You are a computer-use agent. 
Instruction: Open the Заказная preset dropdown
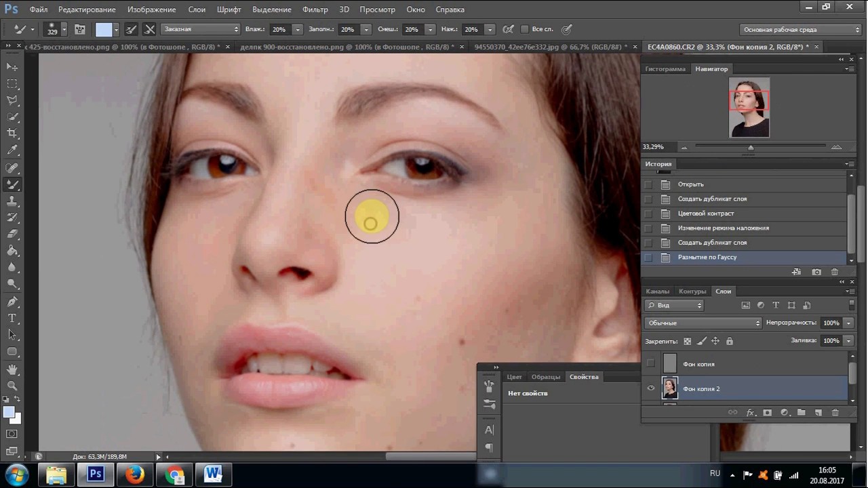coord(201,29)
